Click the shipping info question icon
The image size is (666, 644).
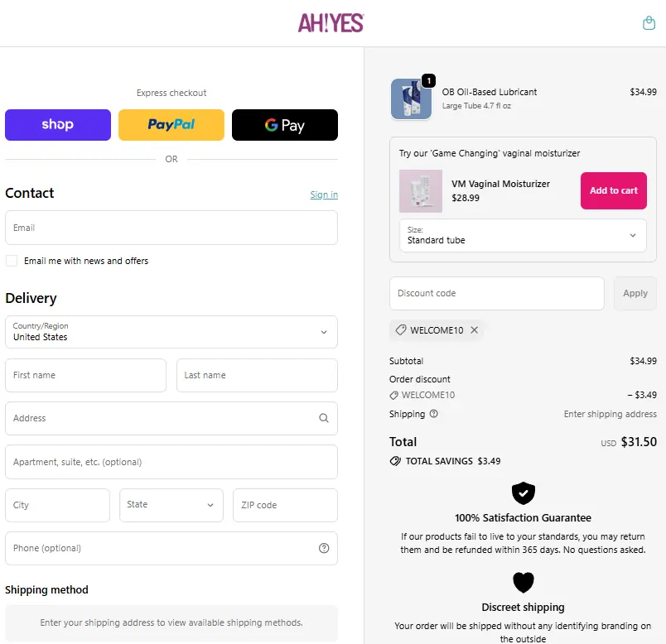click(434, 414)
